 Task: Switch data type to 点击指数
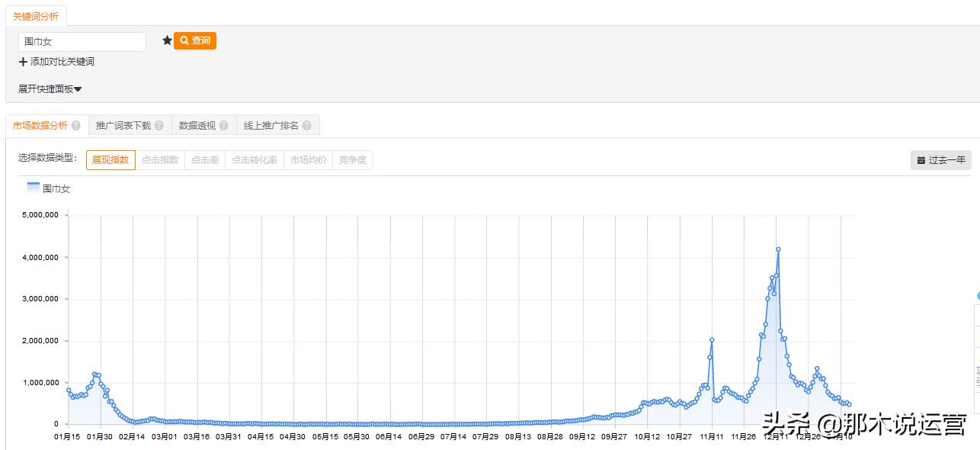pos(160,160)
